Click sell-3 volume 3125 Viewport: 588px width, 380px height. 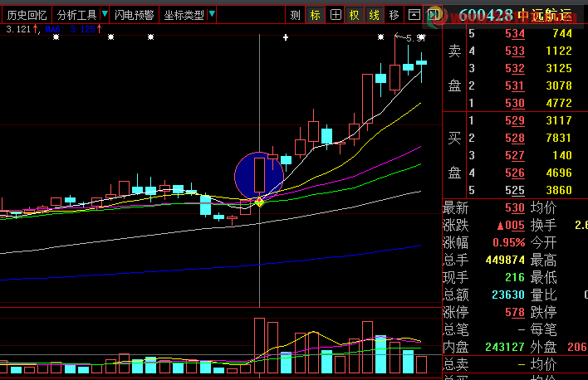coord(559,68)
